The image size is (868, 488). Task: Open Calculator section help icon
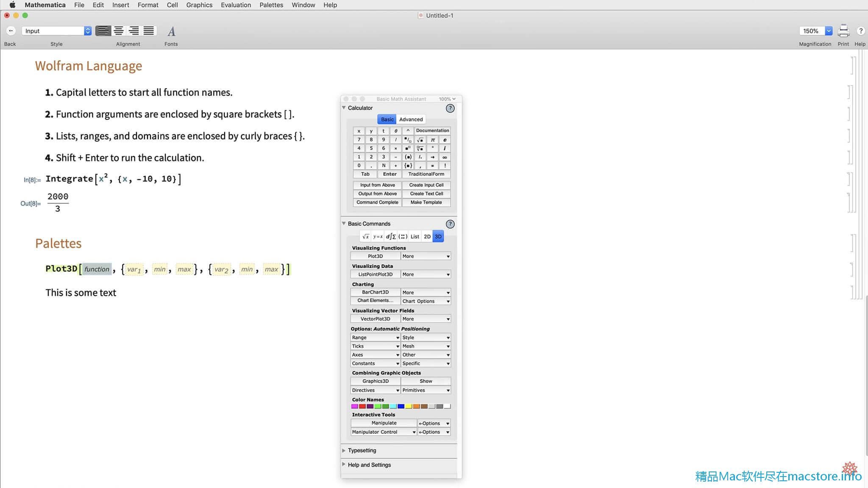(450, 108)
